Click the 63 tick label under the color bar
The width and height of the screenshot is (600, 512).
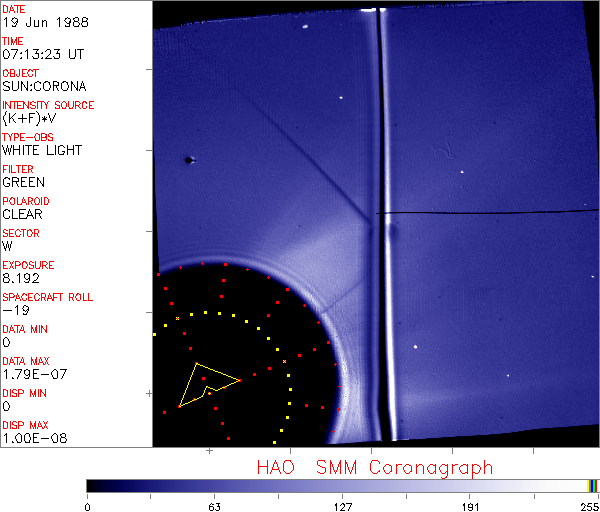[214, 505]
